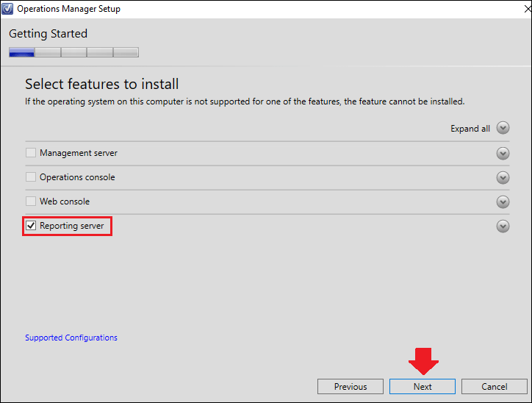Click the Expand all chevron
This screenshot has width=532, height=403.
tap(503, 128)
